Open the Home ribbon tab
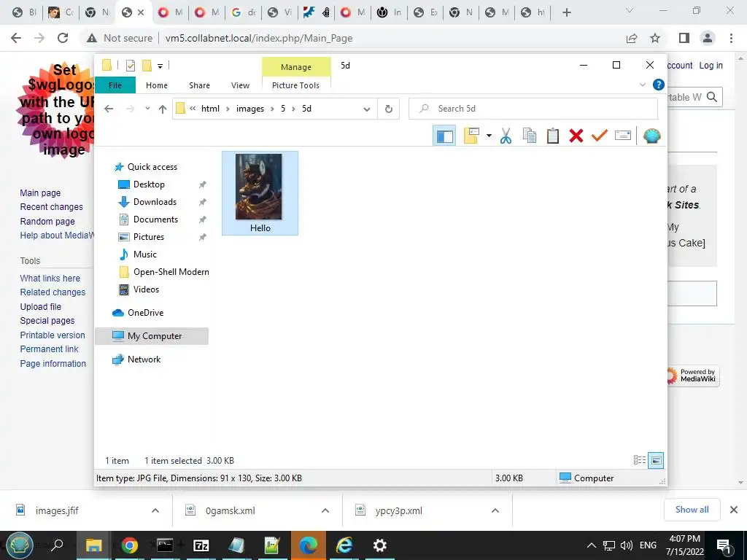747x560 pixels. (x=157, y=85)
